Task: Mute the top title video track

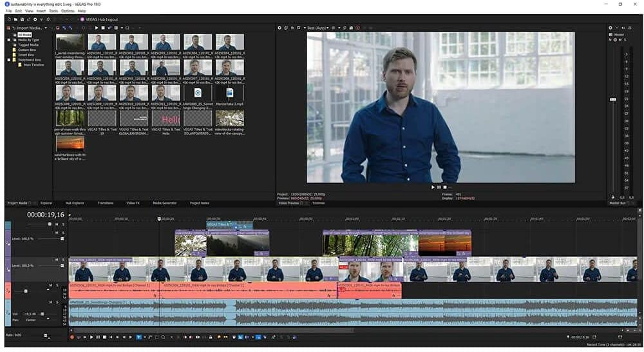Action: tap(57, 224)
